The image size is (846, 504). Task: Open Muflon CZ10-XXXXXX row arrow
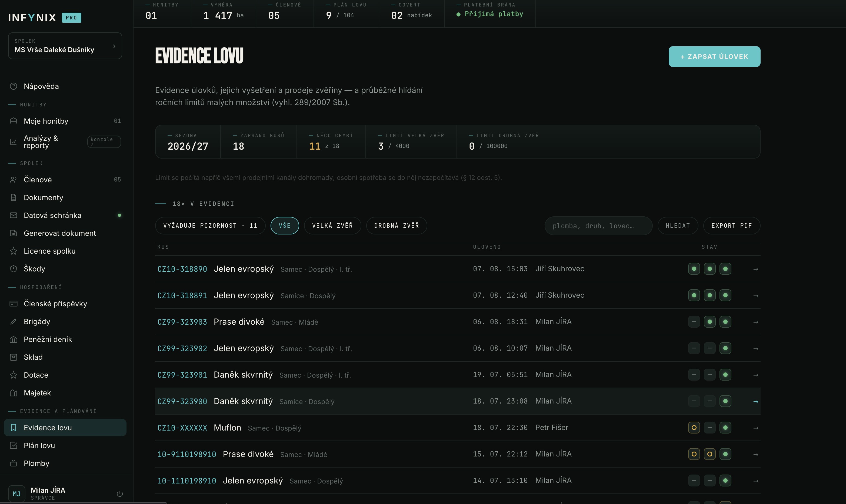(x=756, y=428)
